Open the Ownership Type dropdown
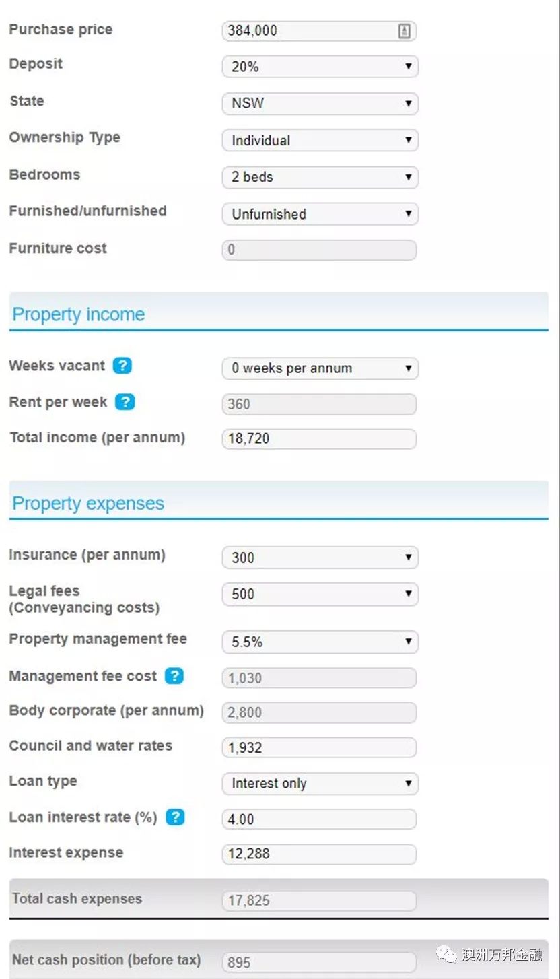This screenshot has height=979, width=560. point(320,141)
